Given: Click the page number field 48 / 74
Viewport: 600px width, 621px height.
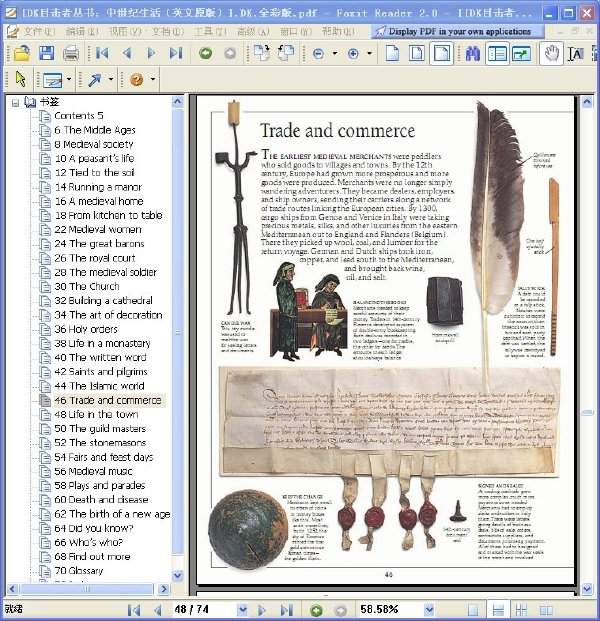Looking at the screenshot, I should click(x=204, y=610).
